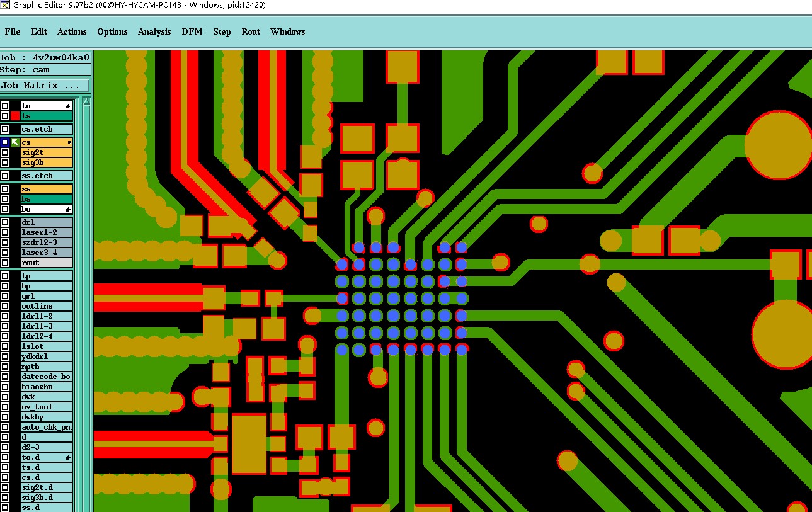Open the Analysis menu

pos(154,31)
